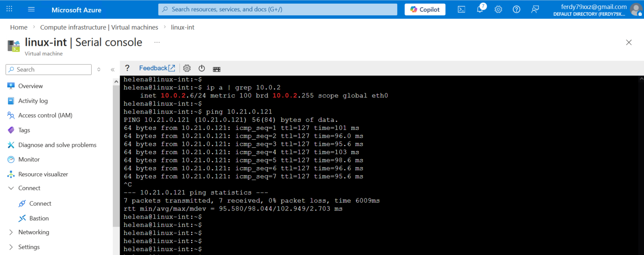The height and width of the screenshot is (255, 644).
Task: Open the serial console settings gear
Action: (187, 68)
